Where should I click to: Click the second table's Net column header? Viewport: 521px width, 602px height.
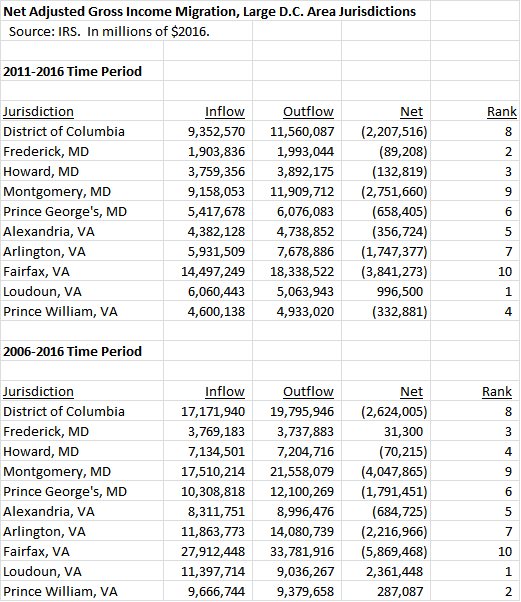pyautogui.click(x=411, y=391)
